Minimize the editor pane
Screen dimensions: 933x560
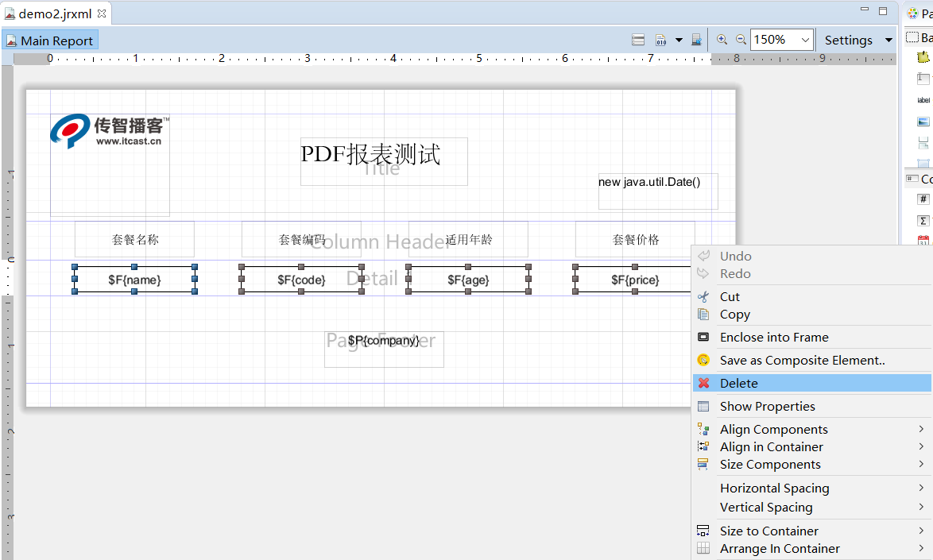click(x=865, y=10)
